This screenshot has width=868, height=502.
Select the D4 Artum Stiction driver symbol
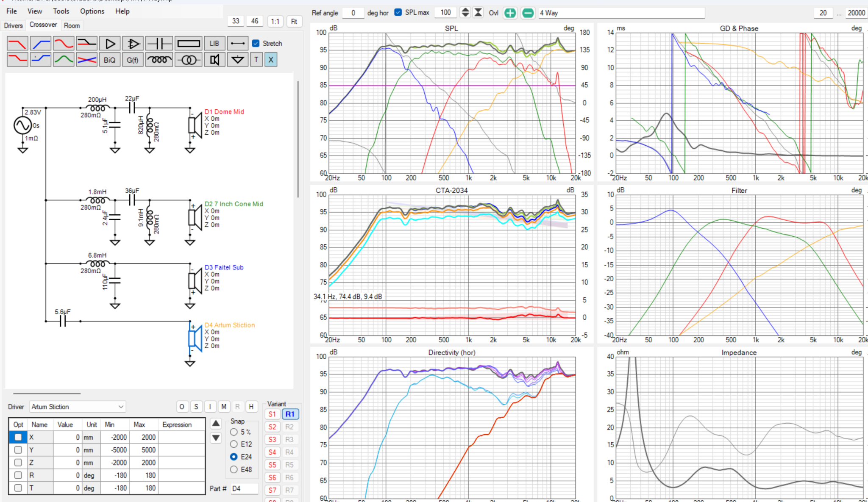coord(195,339)
